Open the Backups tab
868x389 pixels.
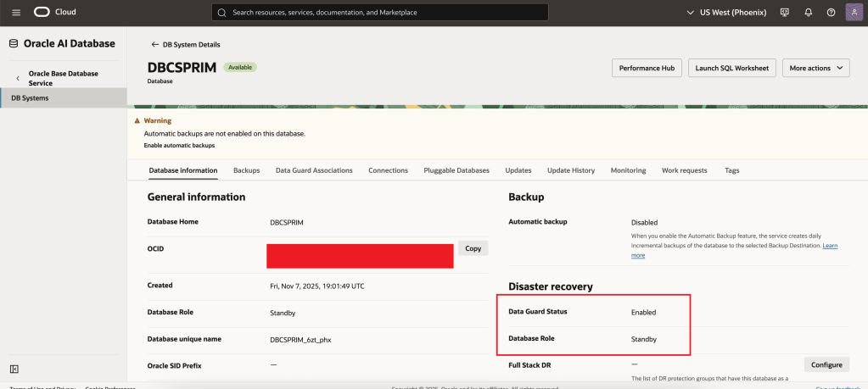246,170
